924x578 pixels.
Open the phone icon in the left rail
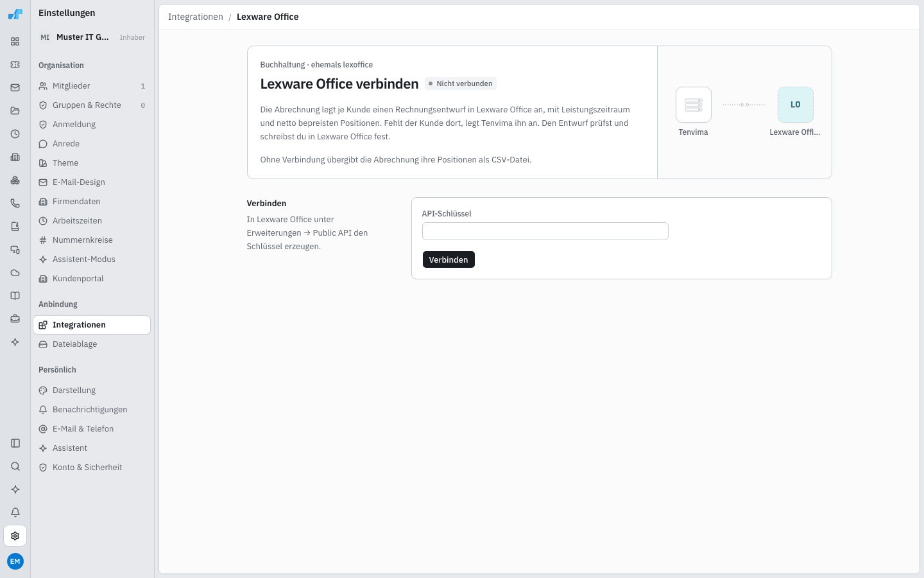click(15, 204)
